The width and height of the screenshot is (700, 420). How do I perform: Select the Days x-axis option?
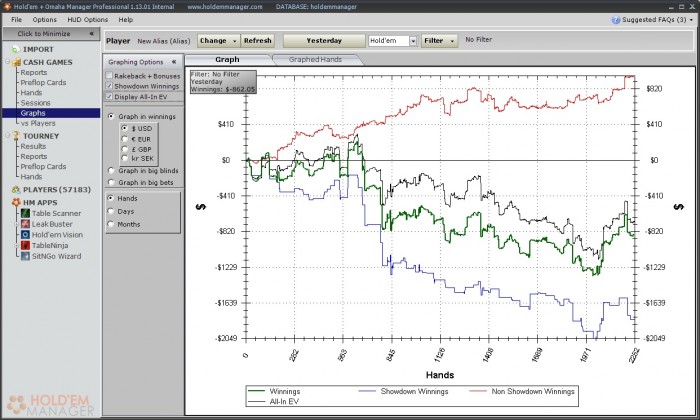[x=111, y=212]
